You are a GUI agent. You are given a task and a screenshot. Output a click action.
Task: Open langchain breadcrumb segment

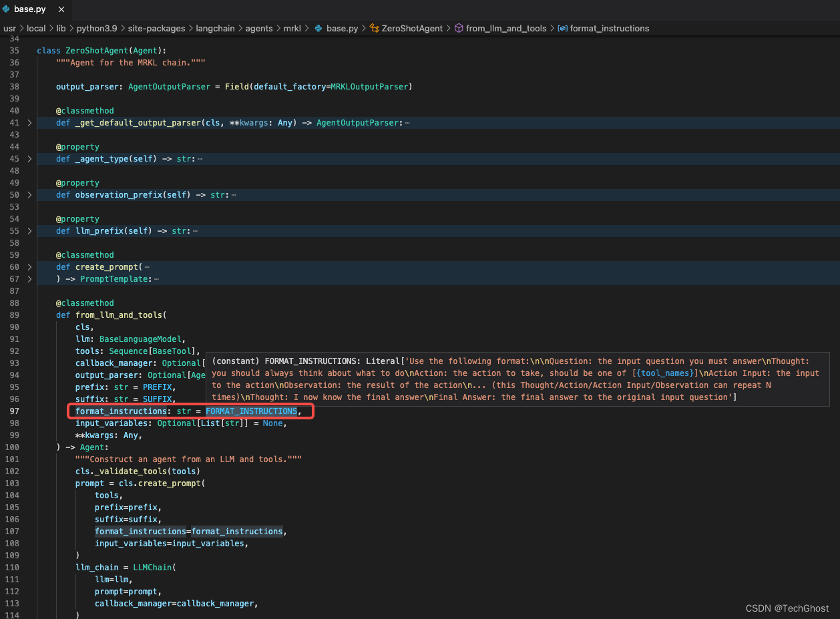point(215,28)
